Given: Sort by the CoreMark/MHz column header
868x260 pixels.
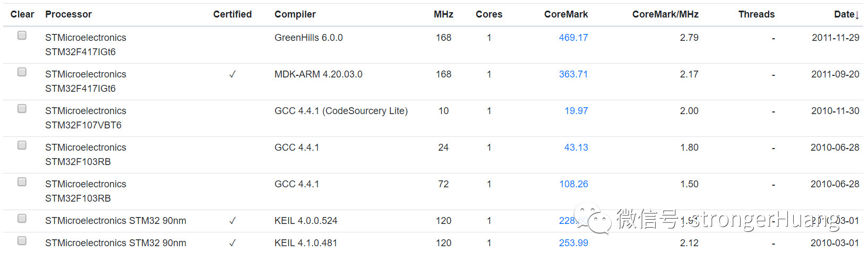Looking at the screenshot, I should tap(665, 14).
